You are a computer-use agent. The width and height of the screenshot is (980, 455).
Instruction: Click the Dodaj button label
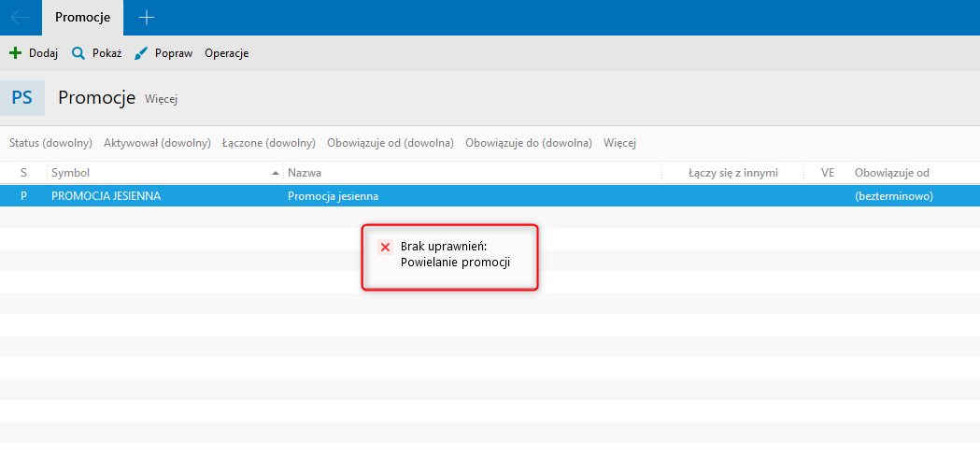(x=44, y=53)
